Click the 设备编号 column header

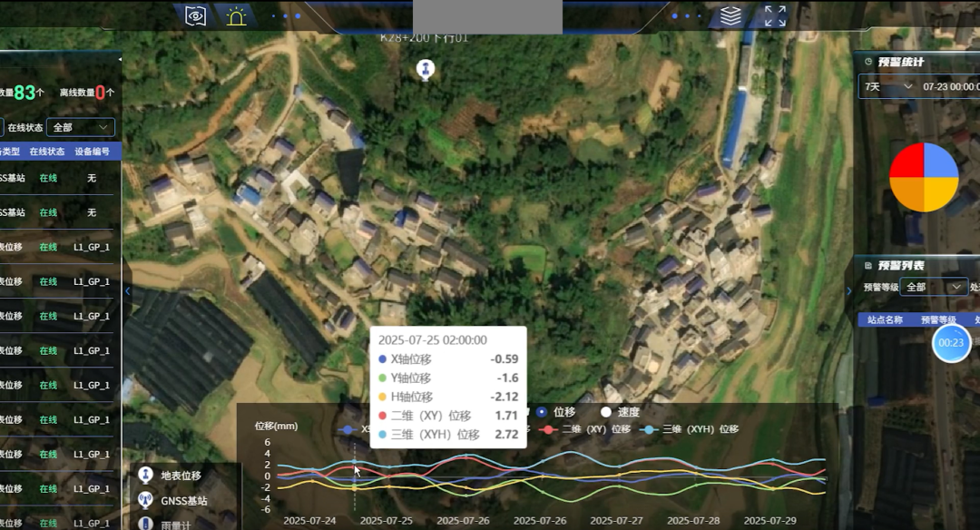pyautogui.click(x=92, y=152)
